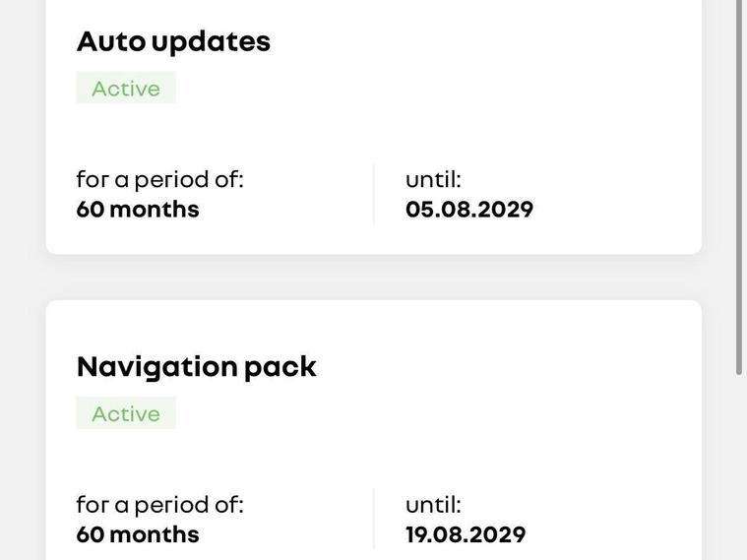Click the gray gap between the two cards
The width and height of the screenshot is (747, 560).
(x=374, y=278)
